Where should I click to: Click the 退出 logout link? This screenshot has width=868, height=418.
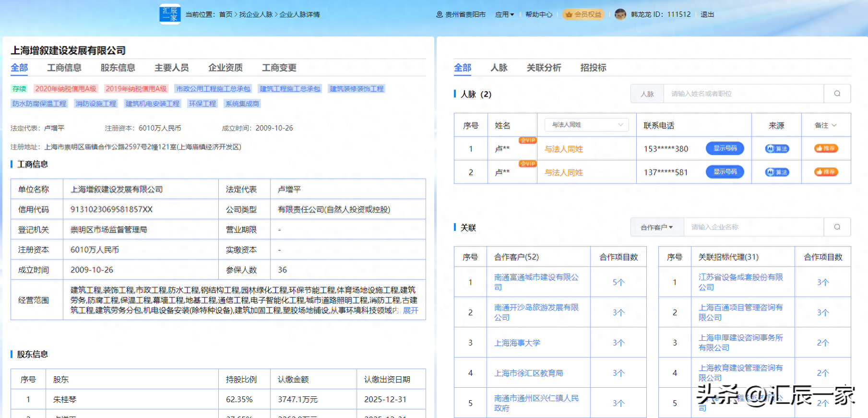(707, 14)
